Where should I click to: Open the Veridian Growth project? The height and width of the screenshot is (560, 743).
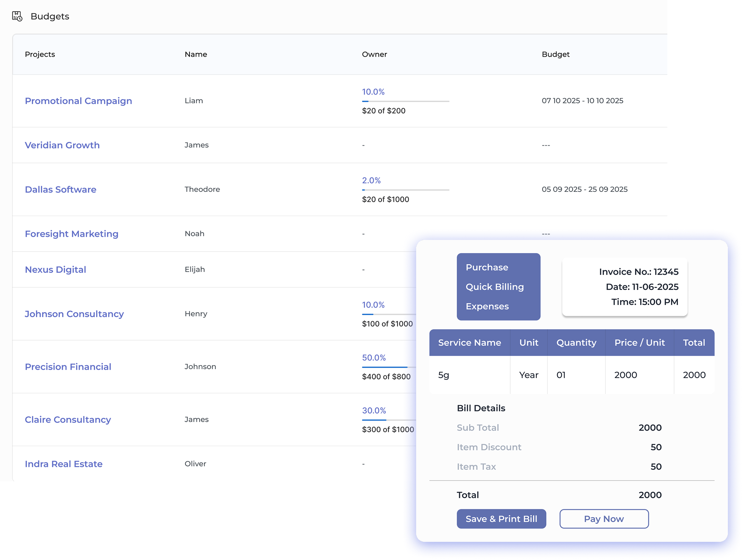(62, 145)
